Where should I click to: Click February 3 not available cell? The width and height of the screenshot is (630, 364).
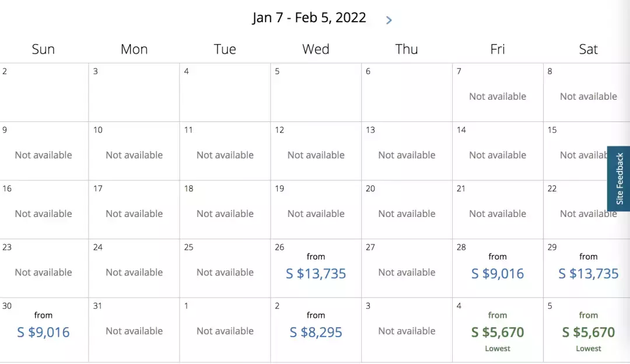click(407, 331)
